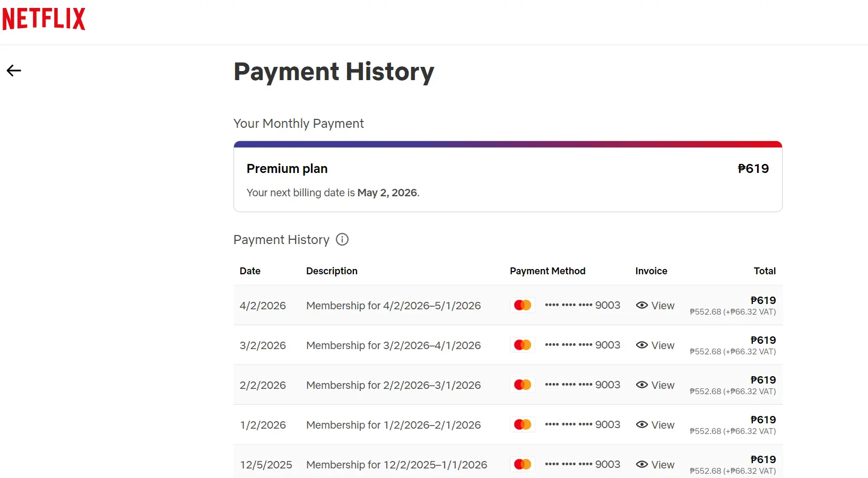Image resolution: width=868 pixels, height=478 pixels.
Task: Go back using the left arrow
Action: [14, 71]
